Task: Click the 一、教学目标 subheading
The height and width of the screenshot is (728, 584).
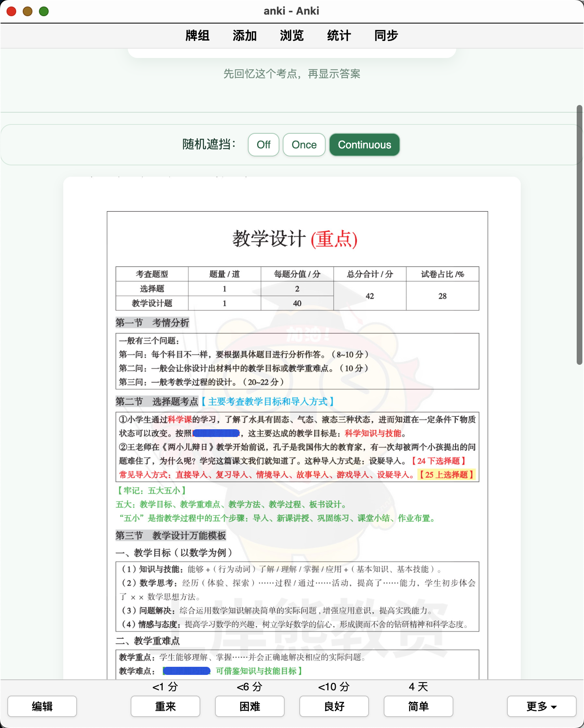Action: coord(174,552)
